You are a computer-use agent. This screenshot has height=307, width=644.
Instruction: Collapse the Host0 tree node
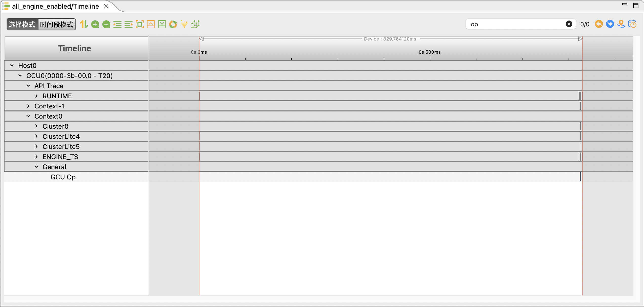pyautogui.click(x=12, y=65)
